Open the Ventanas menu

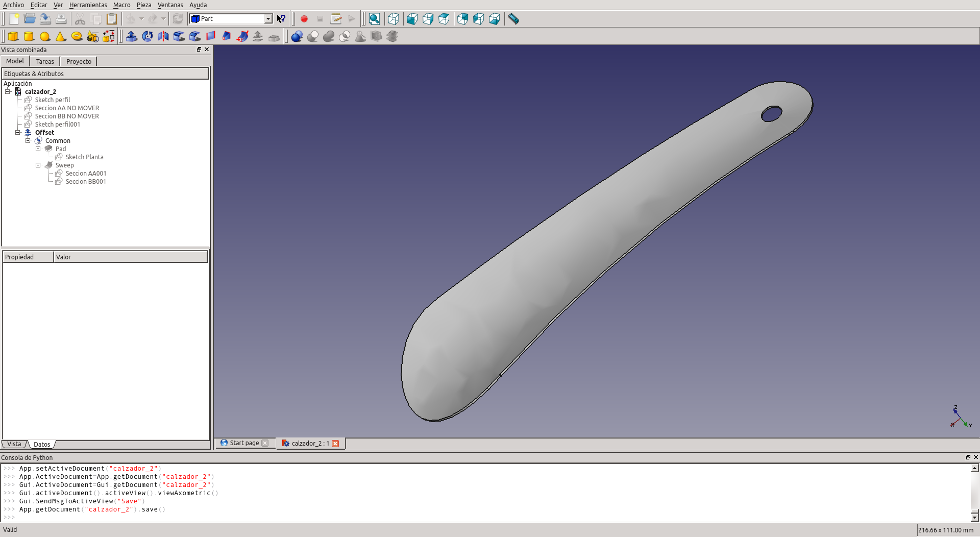[x=170, y=5]
